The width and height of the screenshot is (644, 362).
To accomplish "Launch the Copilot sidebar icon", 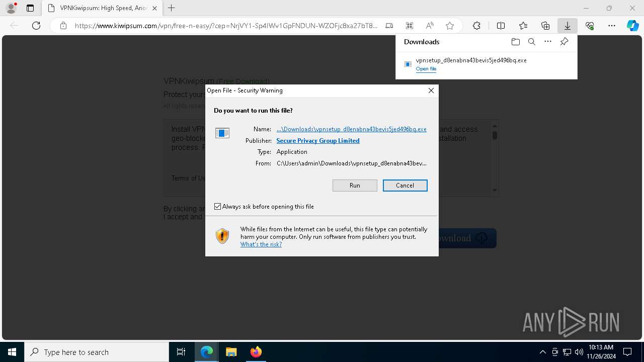I will [x=633, y=26].
